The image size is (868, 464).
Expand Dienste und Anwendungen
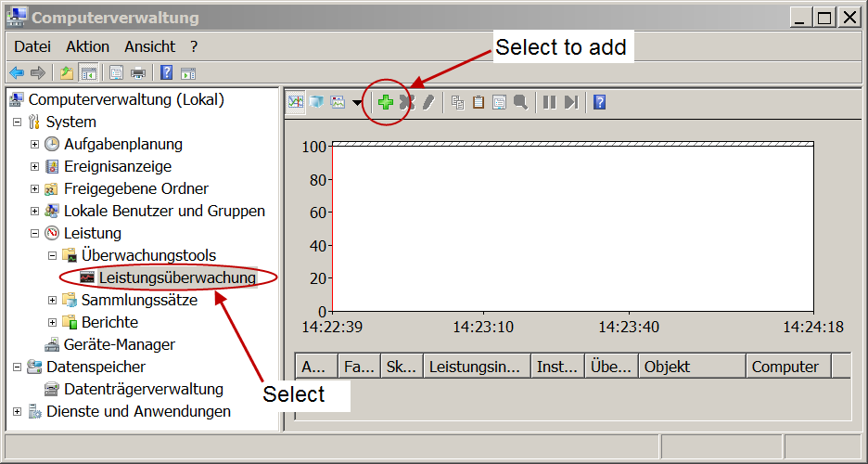(x=18, y=411)
